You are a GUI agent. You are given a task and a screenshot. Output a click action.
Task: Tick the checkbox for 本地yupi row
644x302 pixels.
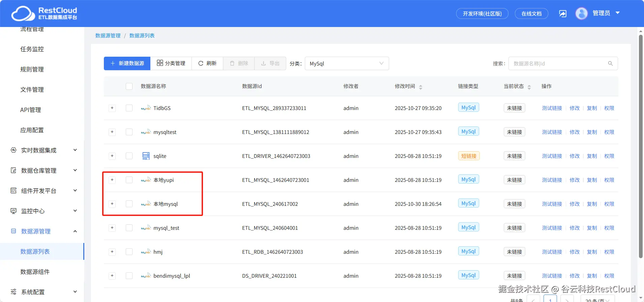tap(129, 180)
